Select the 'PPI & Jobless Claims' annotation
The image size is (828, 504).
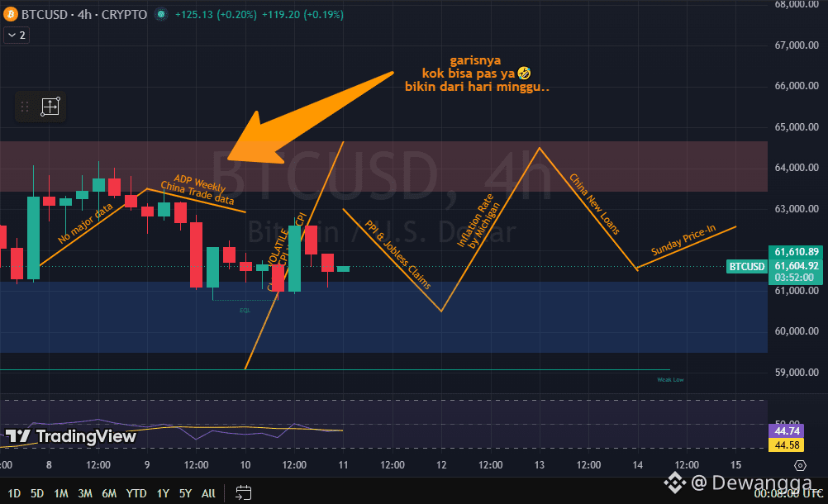[x=397, y=254]
